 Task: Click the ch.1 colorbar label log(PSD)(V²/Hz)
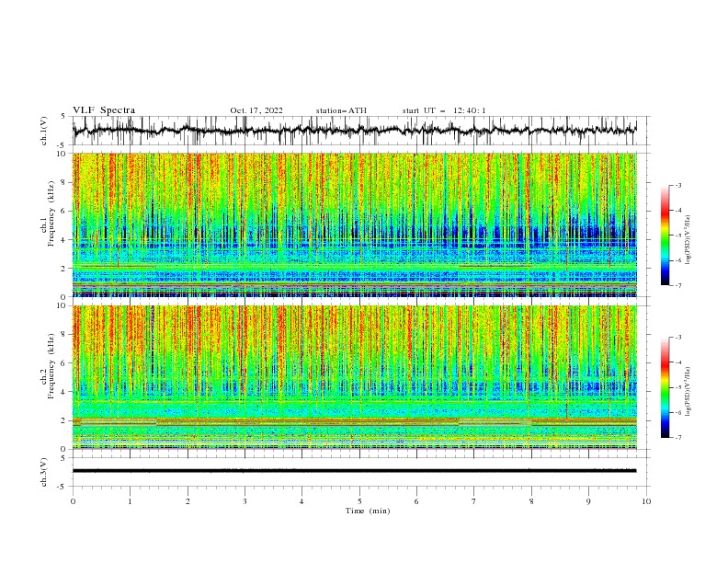click(688, 240)
